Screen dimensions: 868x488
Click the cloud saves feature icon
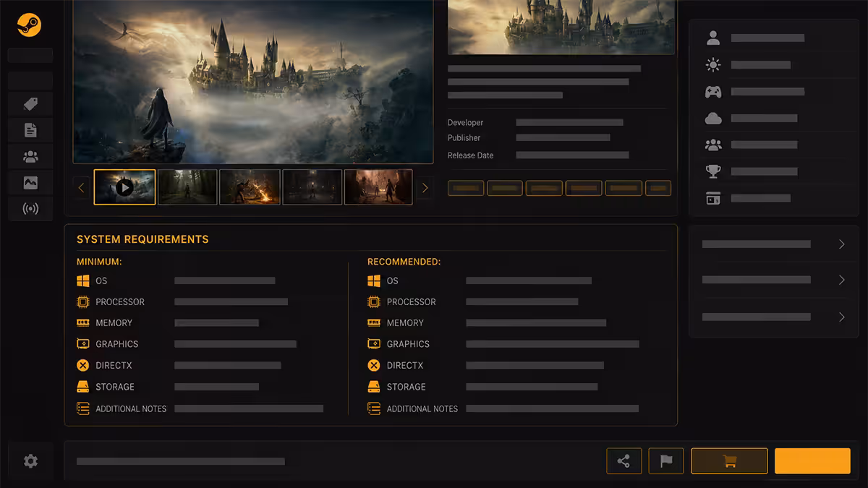(713, 119)
